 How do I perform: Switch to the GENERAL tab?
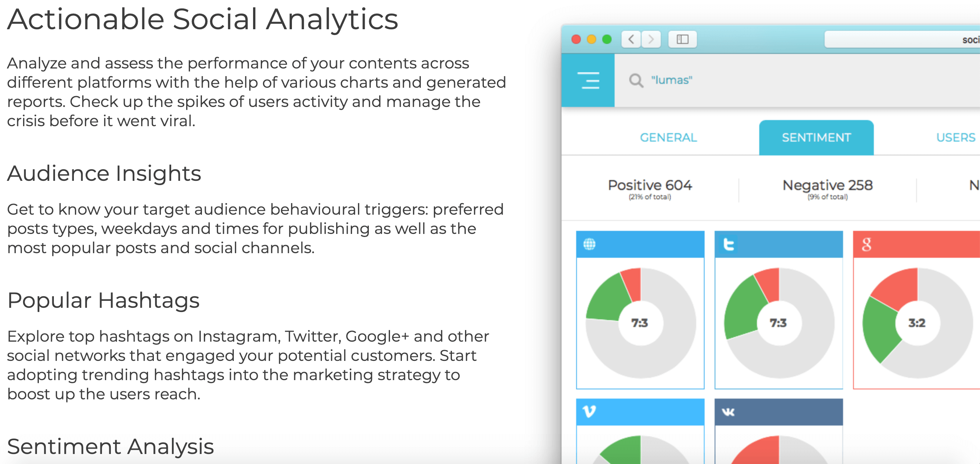point(668,137)
